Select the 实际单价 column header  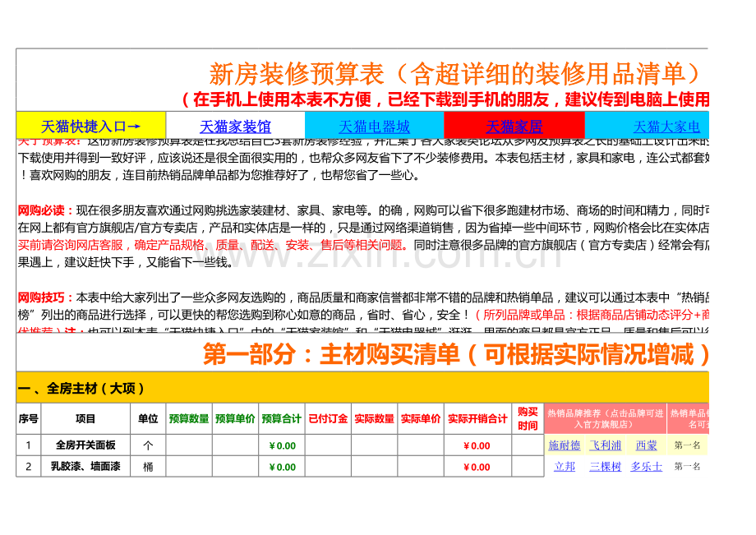421,419
